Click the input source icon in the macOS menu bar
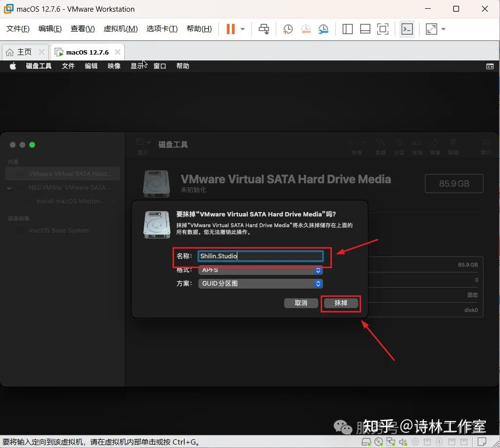 490,66
